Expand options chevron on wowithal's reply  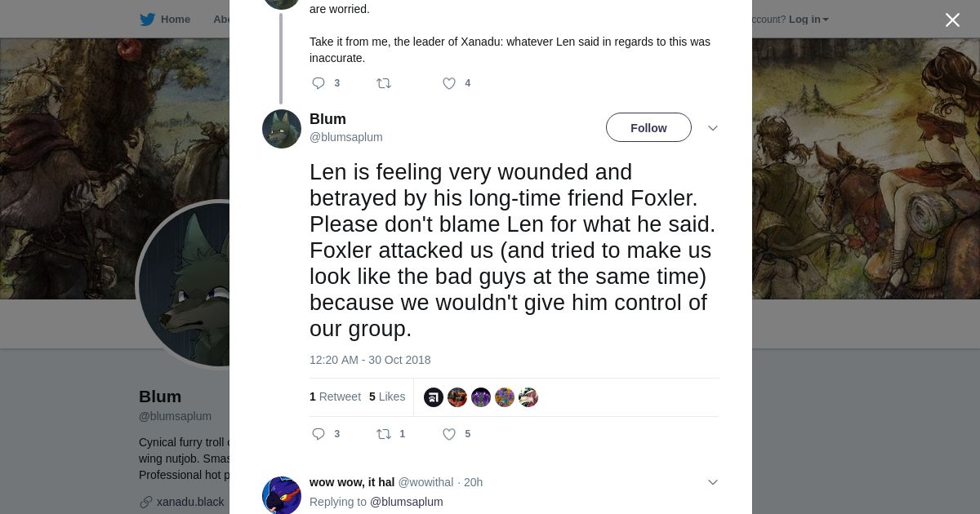[713, 482]
